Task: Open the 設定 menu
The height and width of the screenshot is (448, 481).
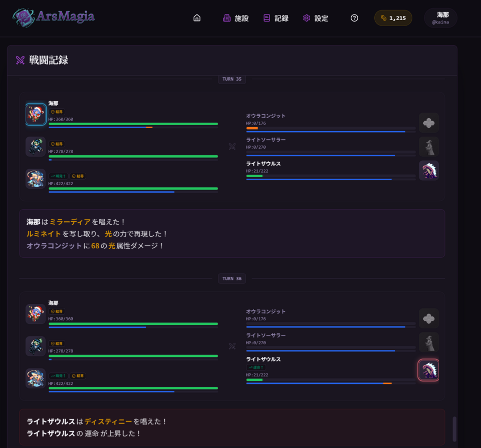Action: 316,18
